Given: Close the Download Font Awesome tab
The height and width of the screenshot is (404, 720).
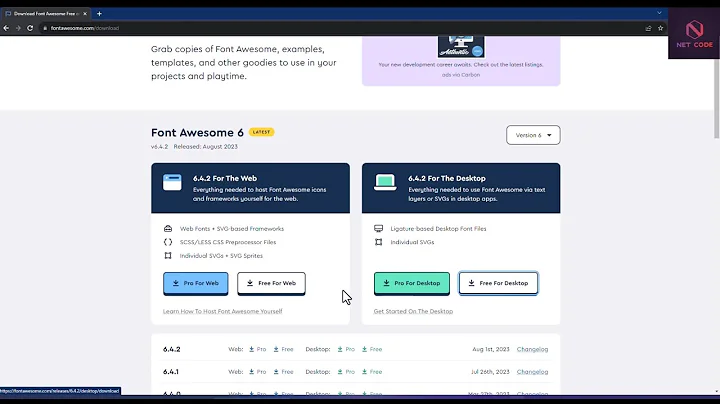Looking at the screenshot, I should pyautogui.click(x=85, y=14).
